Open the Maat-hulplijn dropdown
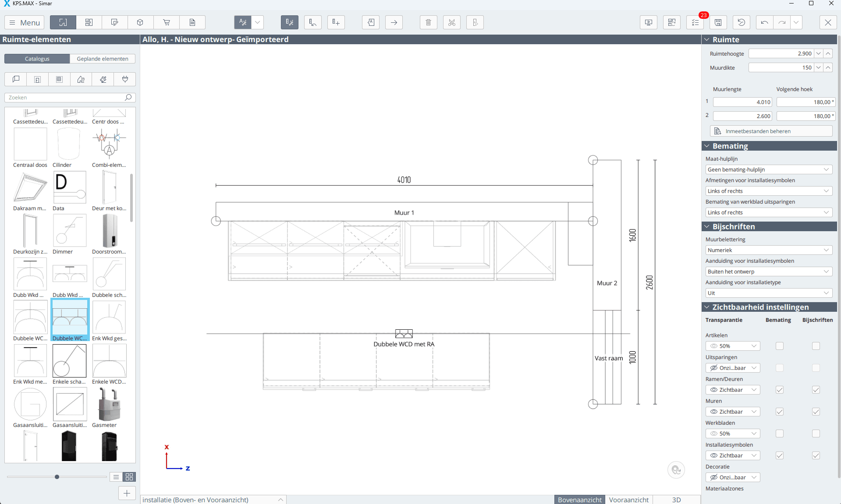This screenshot has height=504, width=841. click(x=768, y=169)
